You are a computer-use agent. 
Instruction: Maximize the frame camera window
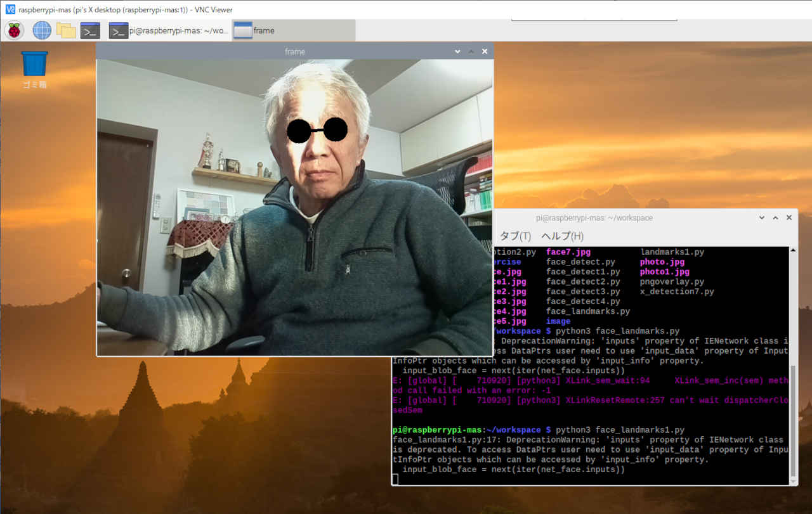471,51
